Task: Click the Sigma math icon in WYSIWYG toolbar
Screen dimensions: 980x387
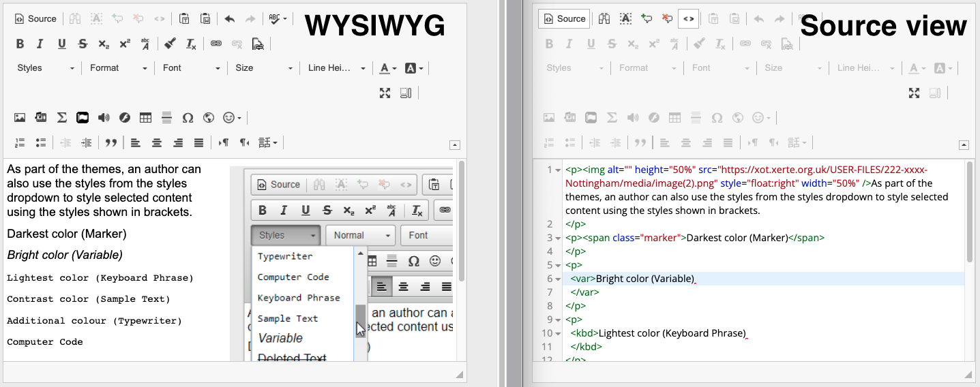Action: [61, 118]
